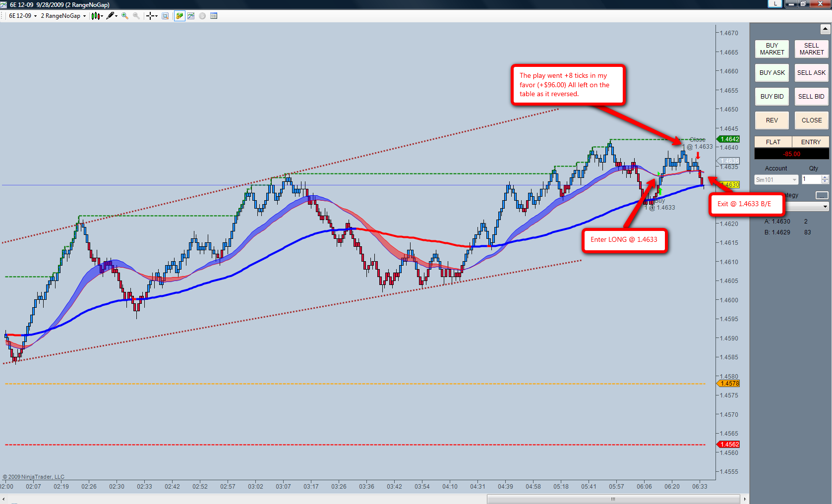The height and width of the screenshot is (504, 832).
Task: Open the strategy selection dropdown
Action: pyautogui.click(x=825, y=207)
